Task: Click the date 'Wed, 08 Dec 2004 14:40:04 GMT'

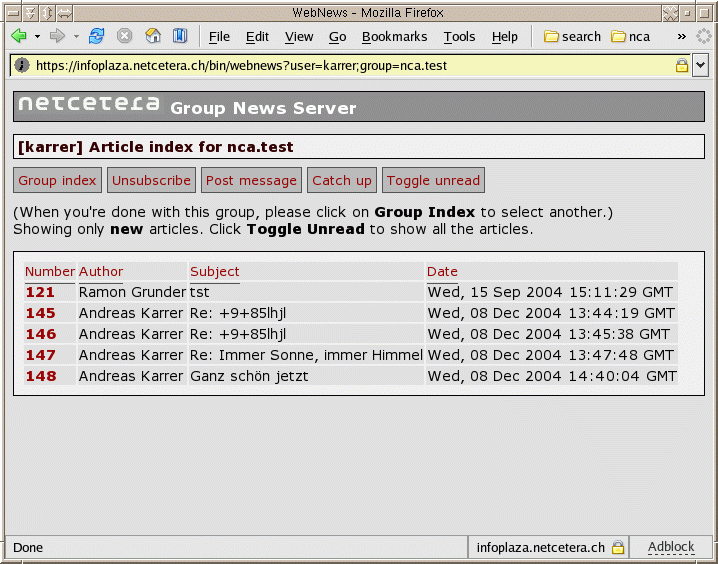Action: coord(552,376)
